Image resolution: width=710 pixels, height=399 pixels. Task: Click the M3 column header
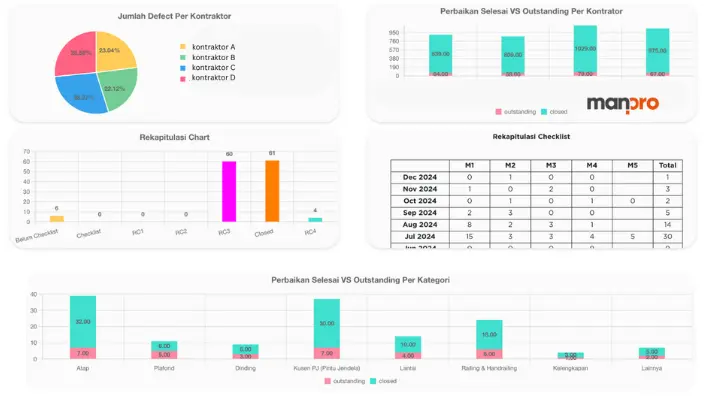click(x=551, y=165)
